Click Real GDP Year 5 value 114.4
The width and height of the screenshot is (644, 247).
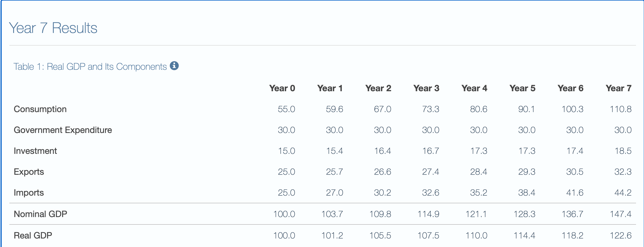pyautogui.click(x=525, y=235)
